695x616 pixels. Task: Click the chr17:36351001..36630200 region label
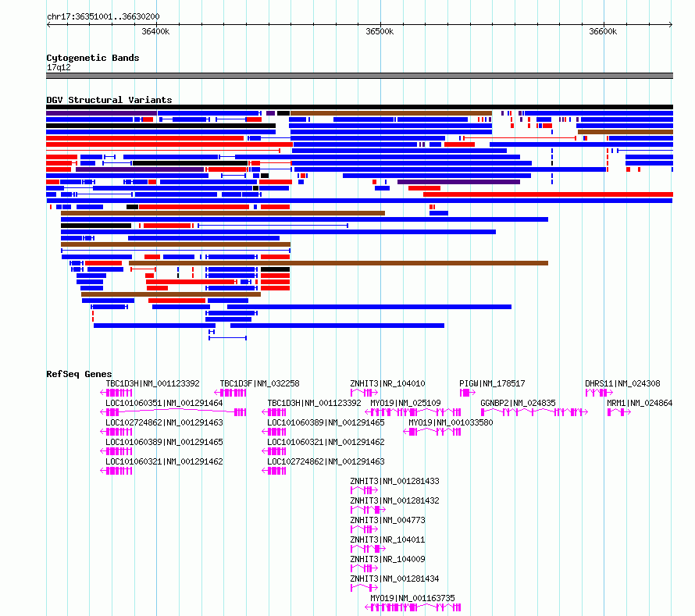(x=103, y=16)
